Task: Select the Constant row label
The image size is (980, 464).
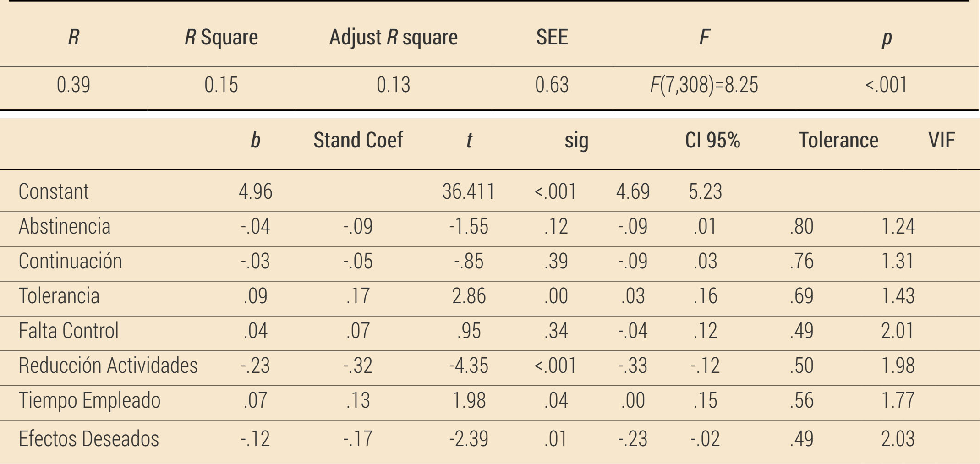Action: pos(54,191)
